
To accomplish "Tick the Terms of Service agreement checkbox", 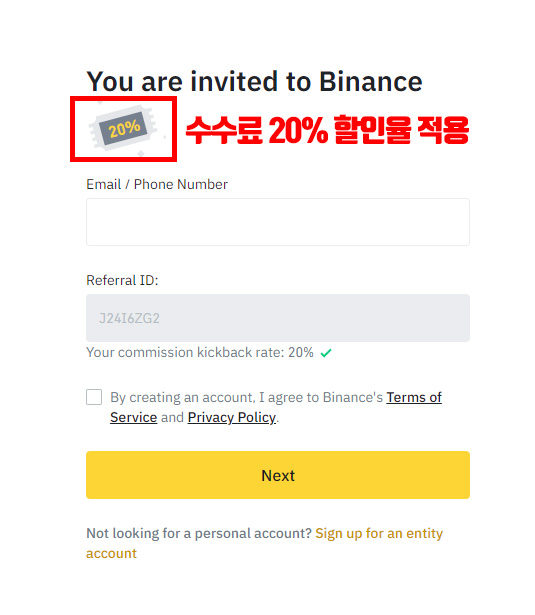I will (94, 397).
